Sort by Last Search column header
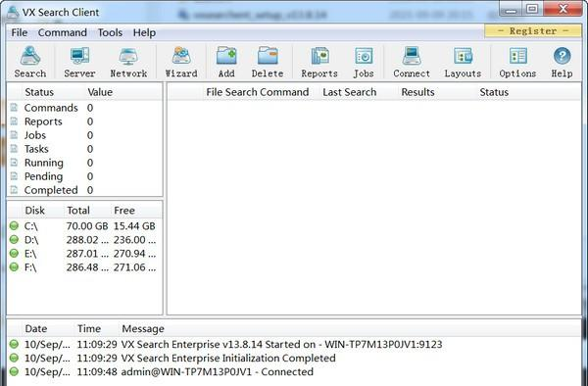 [x=350, y=92]
